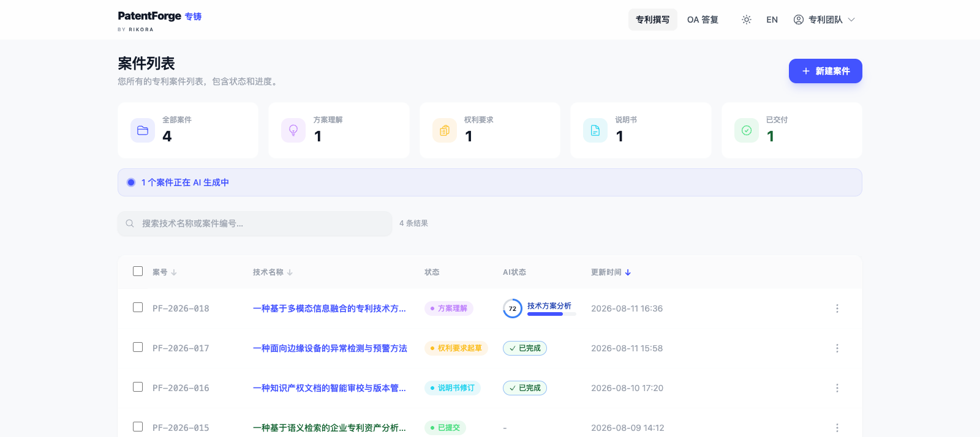Open the more menu for PF-2026-017
Image resolution: width=980 pixels, height=437 pixels.
837,348
